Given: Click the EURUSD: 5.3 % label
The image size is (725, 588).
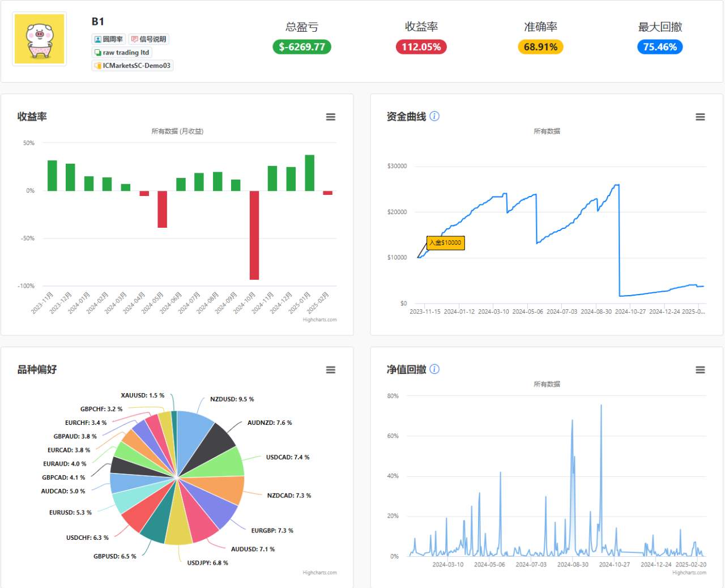Looking at the screenshot, I should click(70, 513).
